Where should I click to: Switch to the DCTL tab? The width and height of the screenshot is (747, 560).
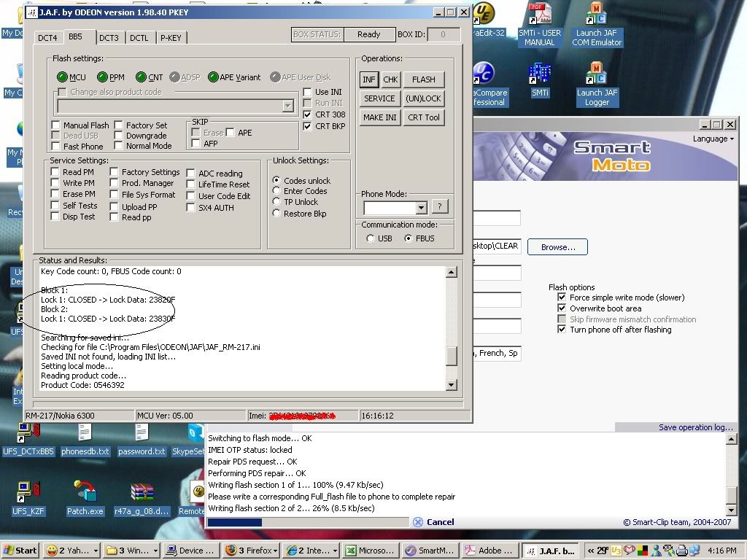[x=139, y=38]
